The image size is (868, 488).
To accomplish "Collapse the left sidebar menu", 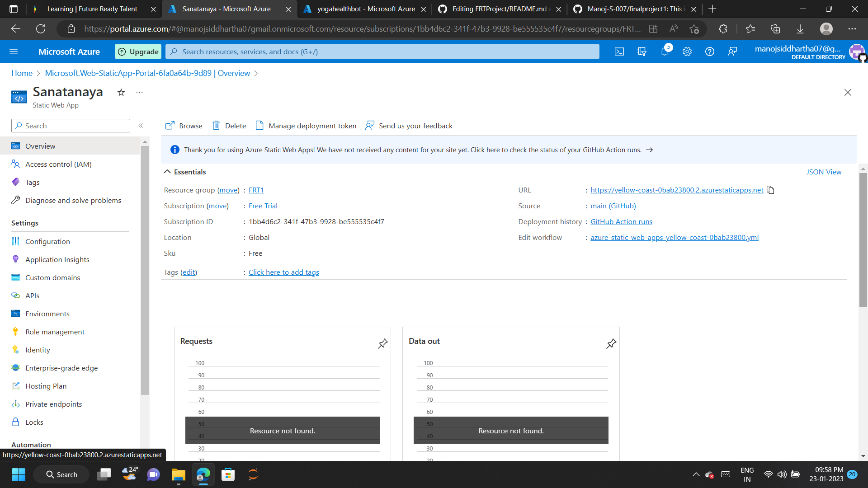I will click(141, 126).
